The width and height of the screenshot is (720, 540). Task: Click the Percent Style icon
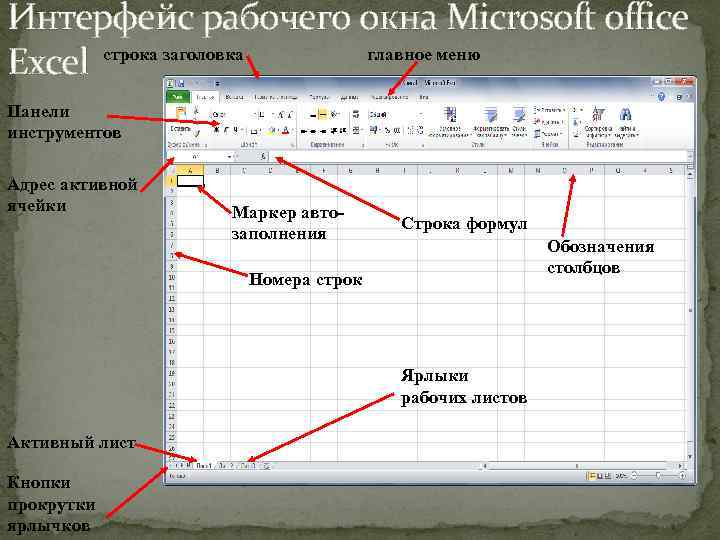[388, 131]
